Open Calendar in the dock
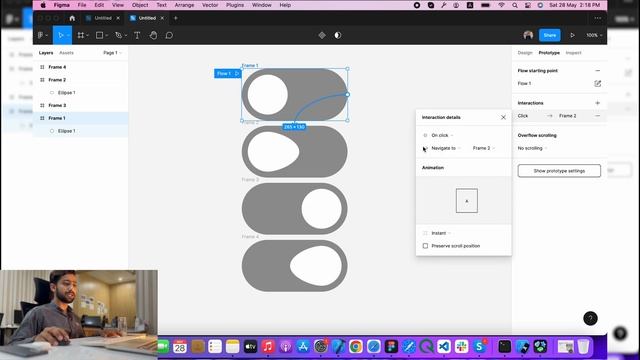Image resolution: width=640 pixels, height=360 pixels. pyautogui.click(x=180, y=347)
